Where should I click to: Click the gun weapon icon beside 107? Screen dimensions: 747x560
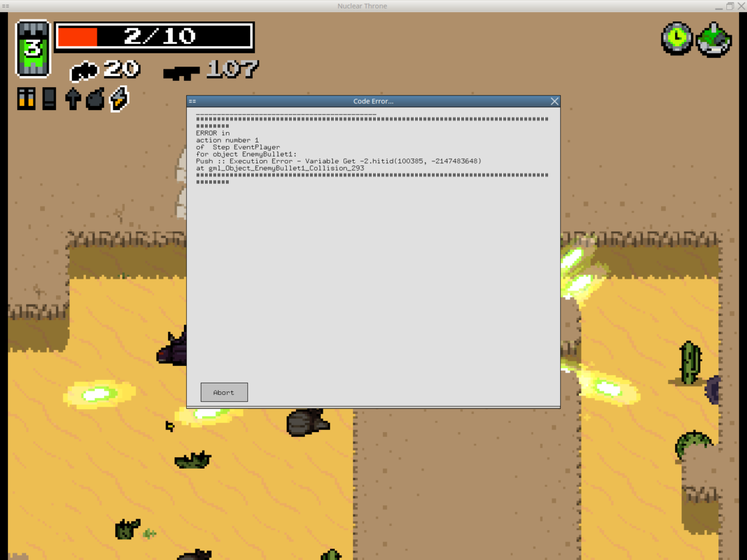click(181, 73)
